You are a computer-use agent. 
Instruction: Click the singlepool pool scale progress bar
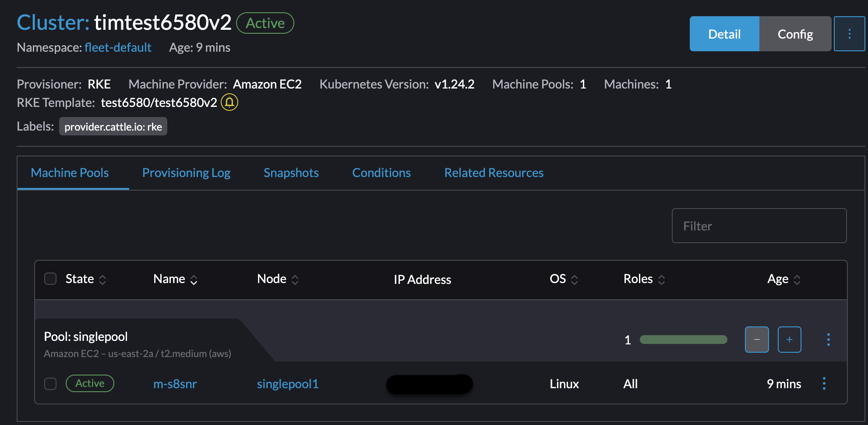click(683, 339)
